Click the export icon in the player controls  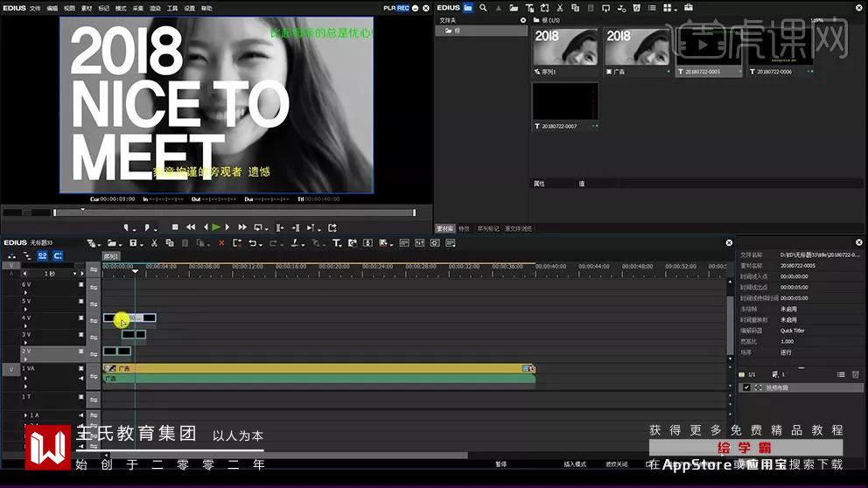coord(332,227)
